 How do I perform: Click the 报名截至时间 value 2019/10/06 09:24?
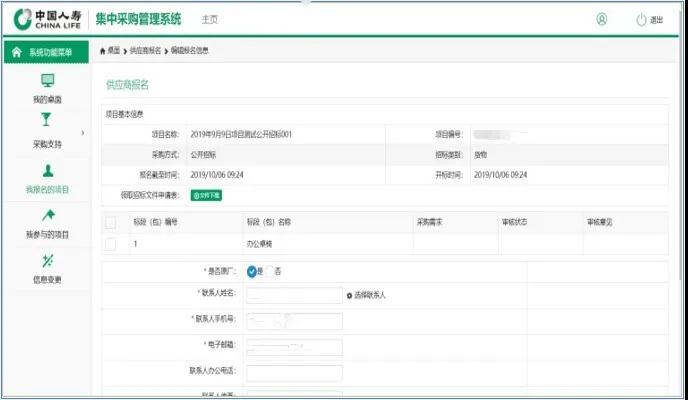217,175
